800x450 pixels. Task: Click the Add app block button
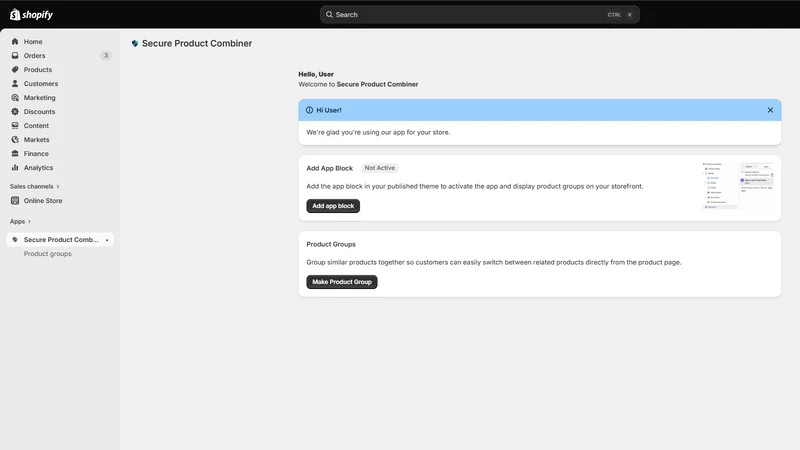[x=333, y=206]
